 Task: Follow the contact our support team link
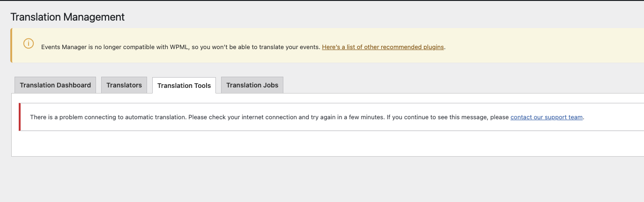click(547, 117)
